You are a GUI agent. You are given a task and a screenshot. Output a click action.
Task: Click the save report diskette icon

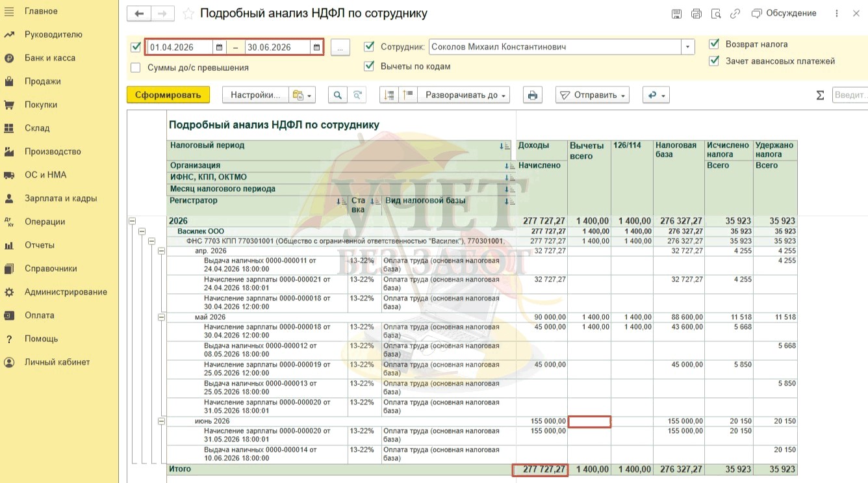[x=676, y=14]
